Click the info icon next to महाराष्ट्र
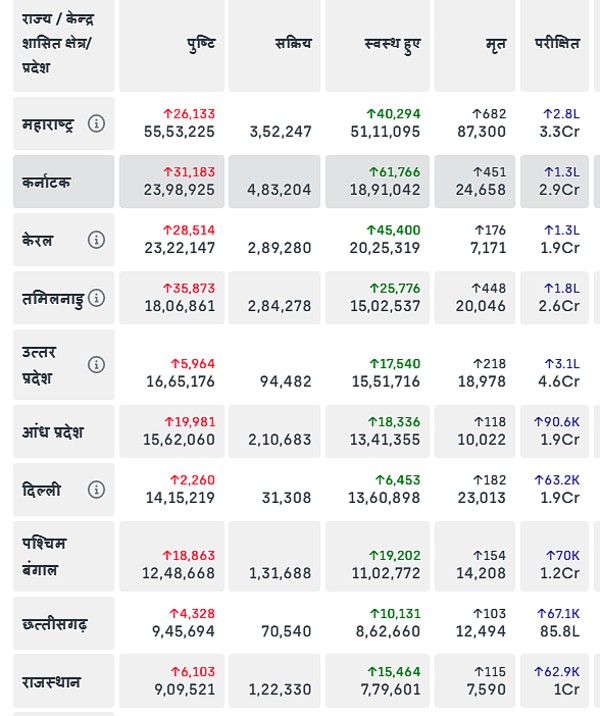Viewport: 600px width, 716px height. point(96,124)
